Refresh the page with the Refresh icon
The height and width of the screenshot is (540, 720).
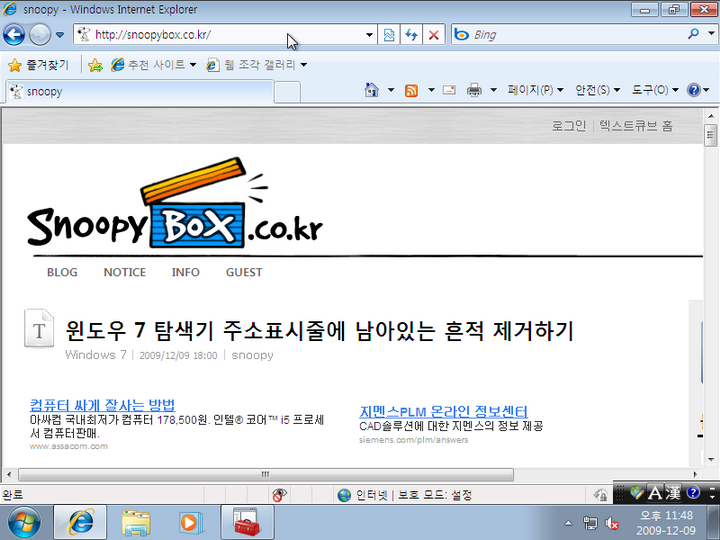pos(411,35)
